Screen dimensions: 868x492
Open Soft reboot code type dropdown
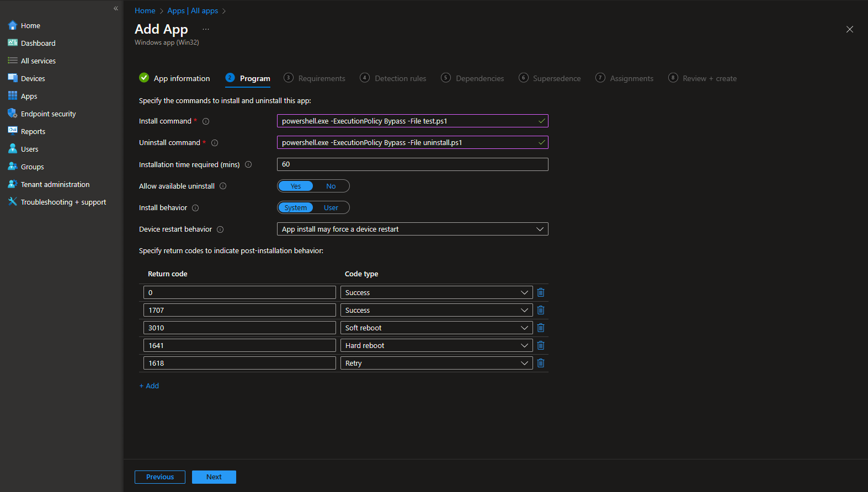436,328
